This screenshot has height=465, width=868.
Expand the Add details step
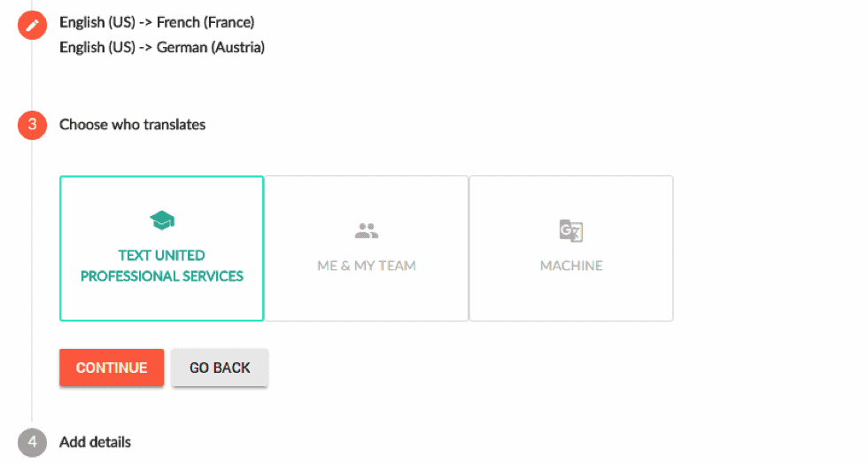pyautogui.click(x=96, y=442)
